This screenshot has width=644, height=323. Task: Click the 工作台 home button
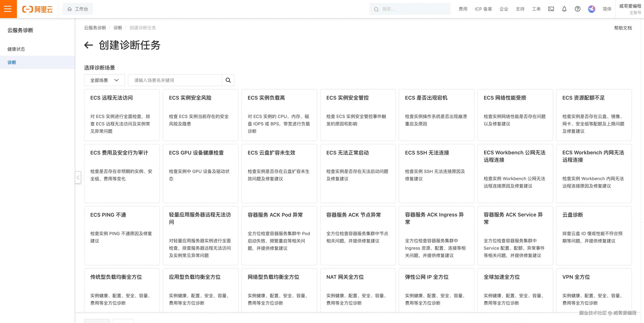click(x=78, y=9)
